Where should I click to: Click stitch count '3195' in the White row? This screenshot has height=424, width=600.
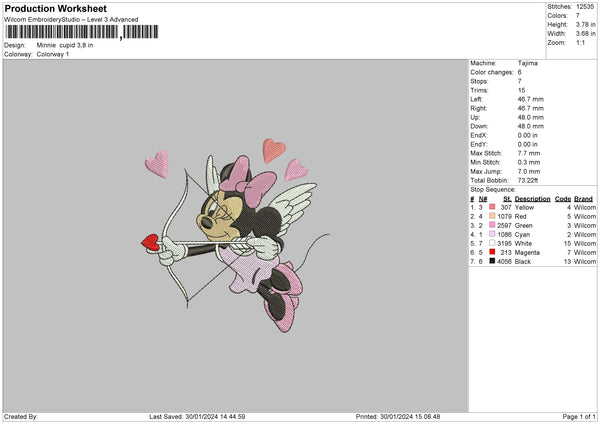pos(504,243)
